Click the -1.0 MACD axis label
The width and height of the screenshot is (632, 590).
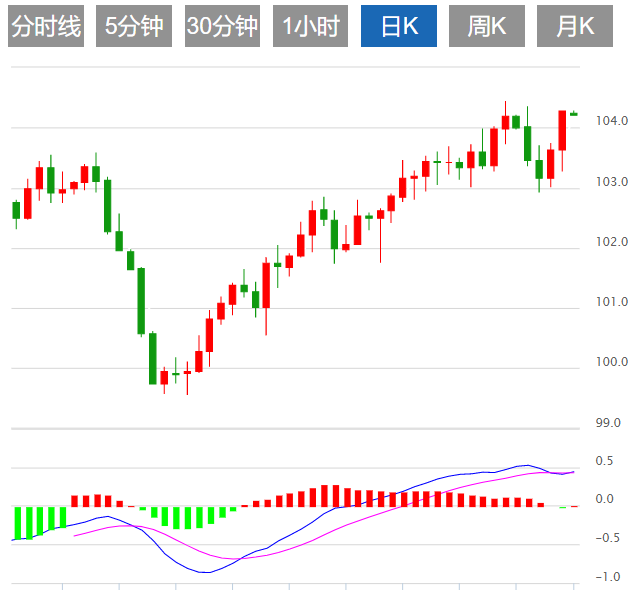tap(607, 577)
